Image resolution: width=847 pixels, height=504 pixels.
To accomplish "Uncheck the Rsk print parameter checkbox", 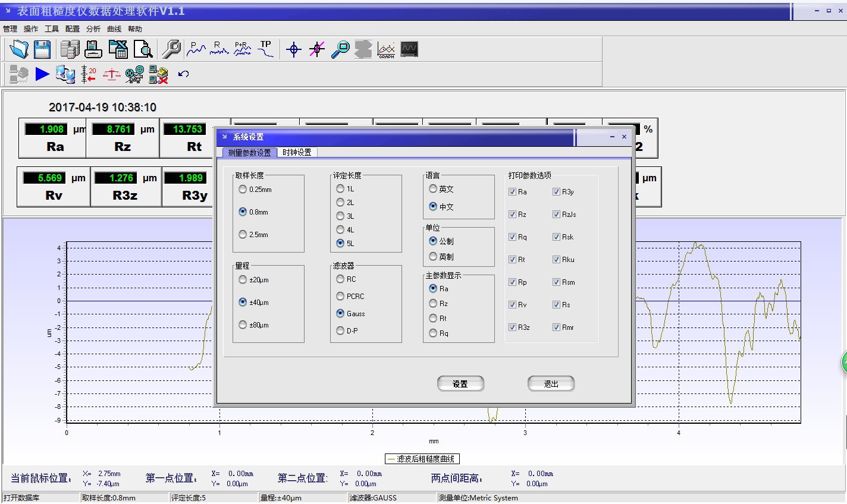I will tap(556, 237).
